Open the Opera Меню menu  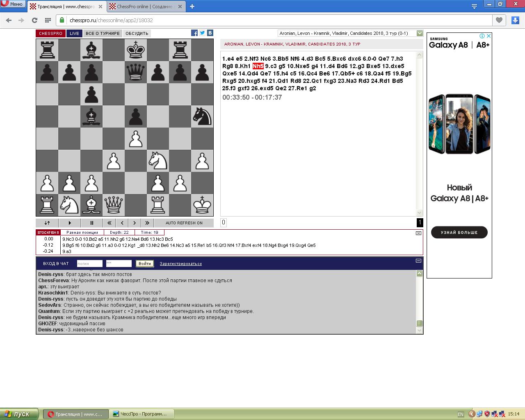(x=12, y=4)
